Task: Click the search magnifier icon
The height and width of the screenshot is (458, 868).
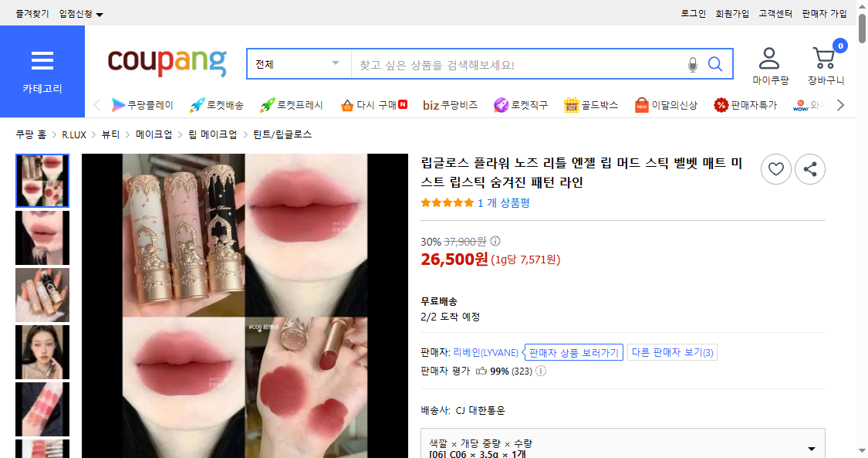Action: [x=716, y=64]
